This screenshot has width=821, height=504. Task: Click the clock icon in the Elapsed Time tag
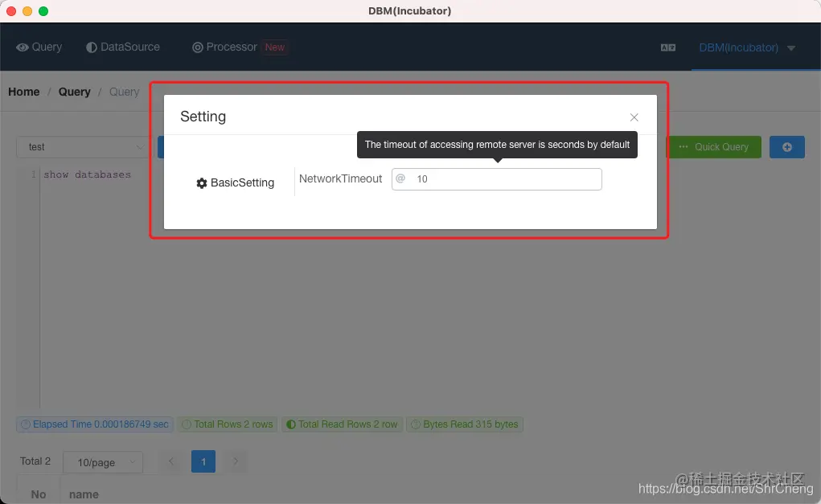[26, 424]
